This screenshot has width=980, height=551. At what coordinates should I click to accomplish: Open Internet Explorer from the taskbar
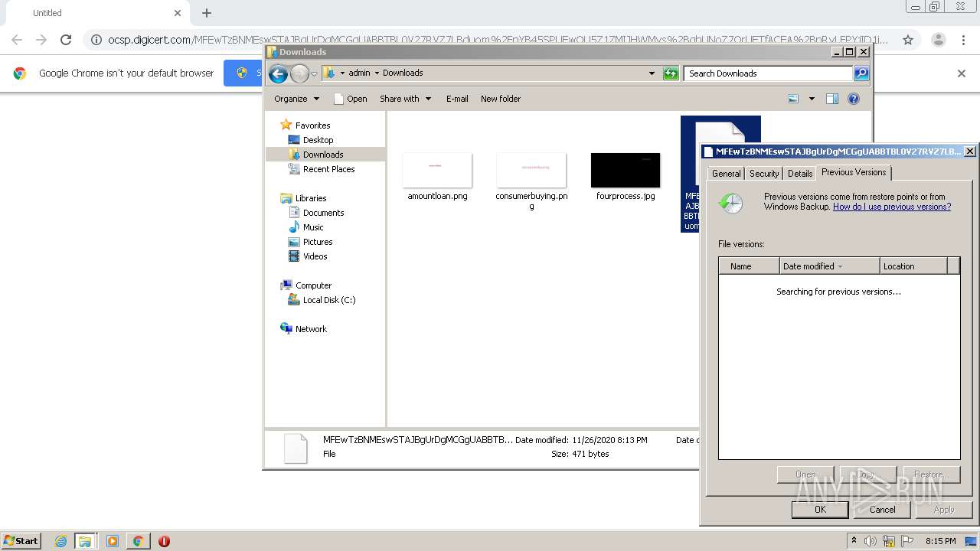[x=60, y=541]
